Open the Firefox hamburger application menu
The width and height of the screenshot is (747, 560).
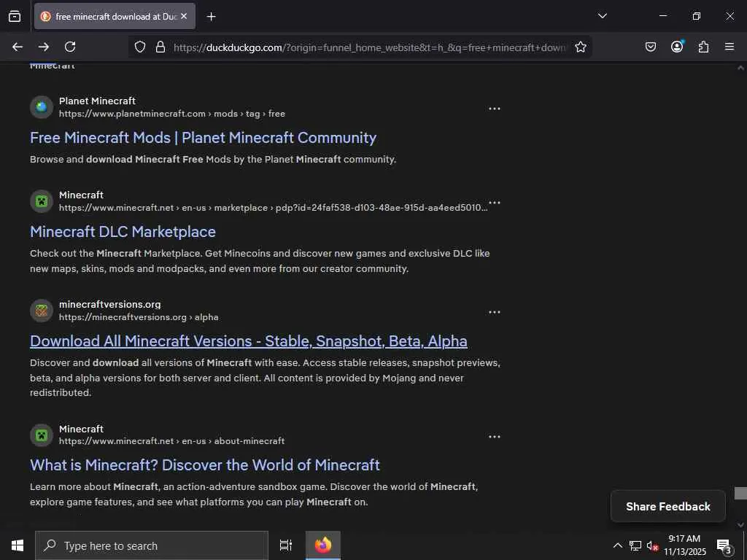(x=729, y=47)
